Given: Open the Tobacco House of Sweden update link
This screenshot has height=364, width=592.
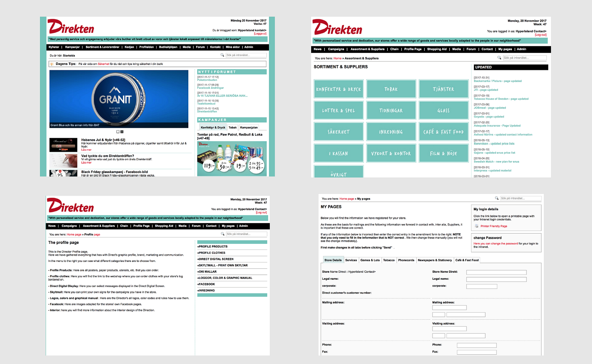Looking at the screenshot, I should [501, 99].
